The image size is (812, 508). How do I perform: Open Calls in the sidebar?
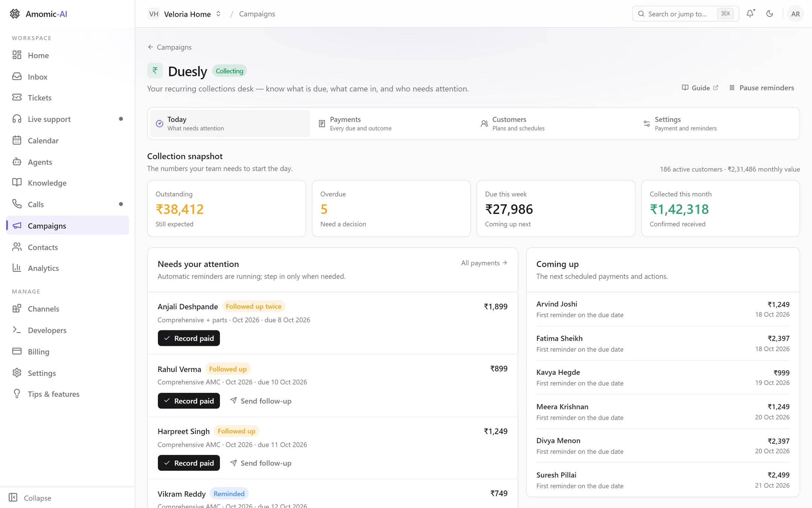click(68, 204)
